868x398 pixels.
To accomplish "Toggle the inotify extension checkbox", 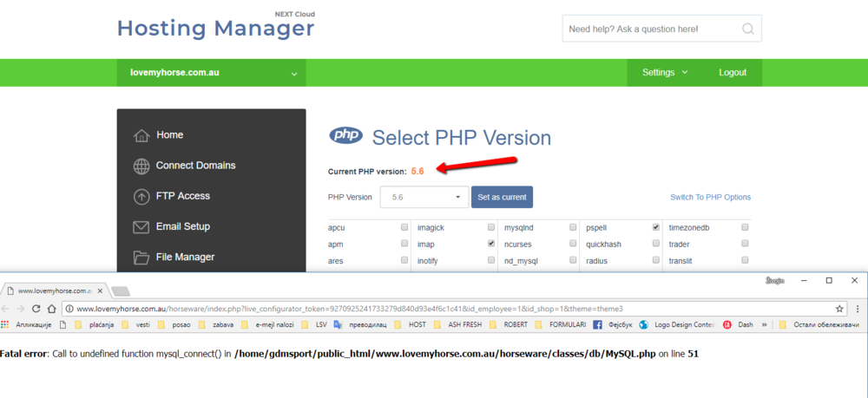I will (x=491, y=260).
